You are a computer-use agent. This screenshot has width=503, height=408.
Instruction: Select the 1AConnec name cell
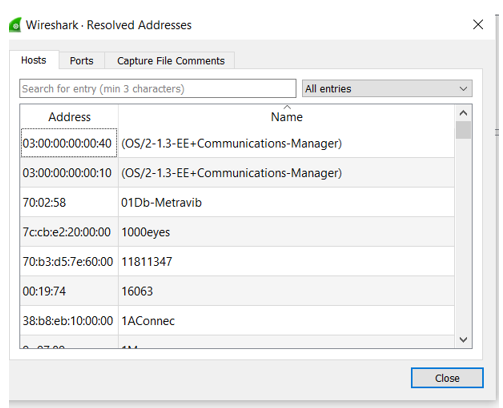[286, 321]
